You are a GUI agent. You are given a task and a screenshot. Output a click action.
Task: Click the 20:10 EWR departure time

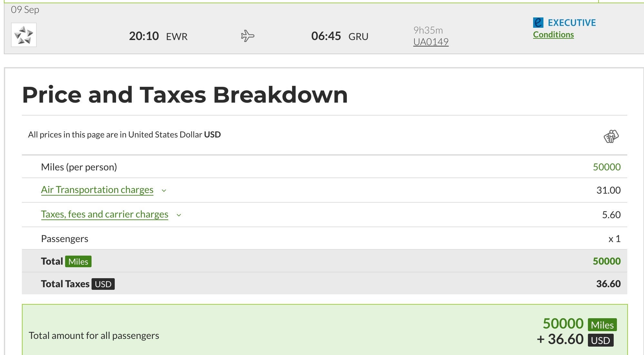[158, 36]
